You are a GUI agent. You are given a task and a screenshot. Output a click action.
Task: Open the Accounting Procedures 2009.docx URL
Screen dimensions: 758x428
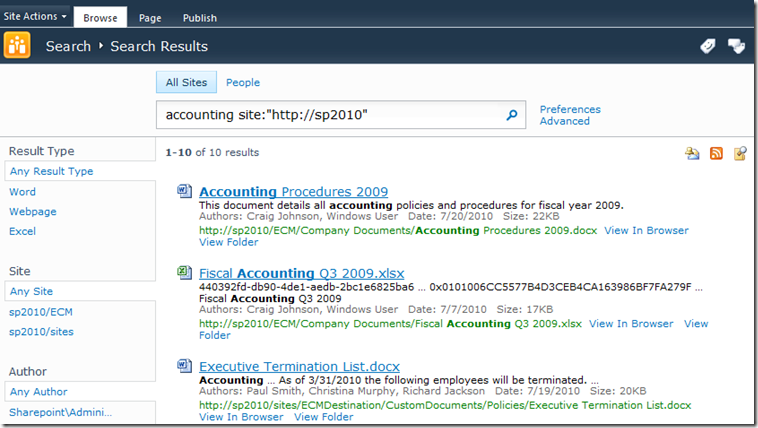pos(398,231)
